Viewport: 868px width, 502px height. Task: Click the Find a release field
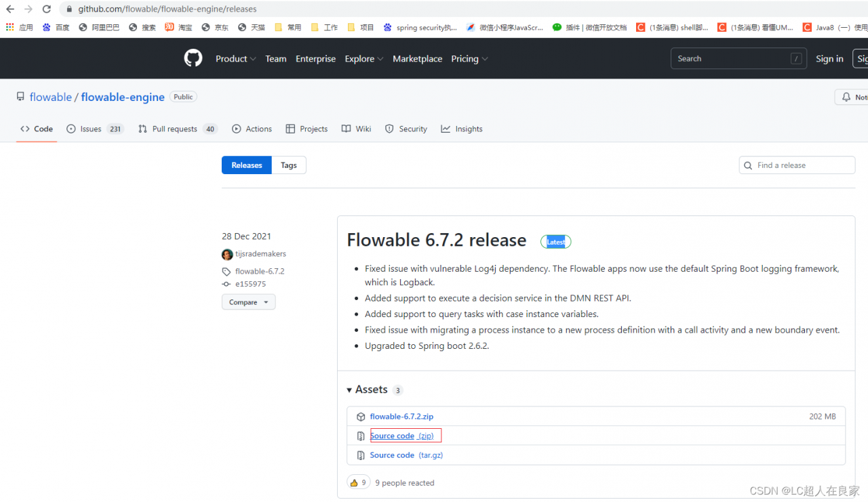[x=797, y=165]
